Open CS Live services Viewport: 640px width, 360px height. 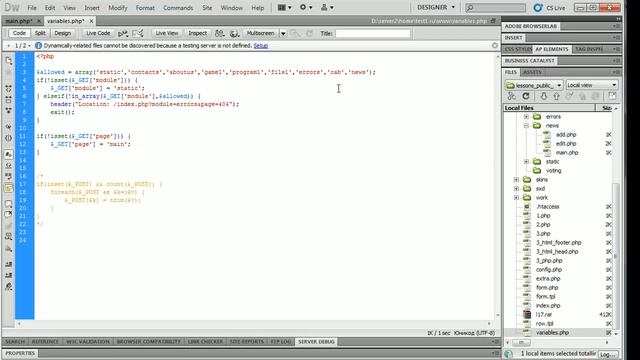[549, 8]
